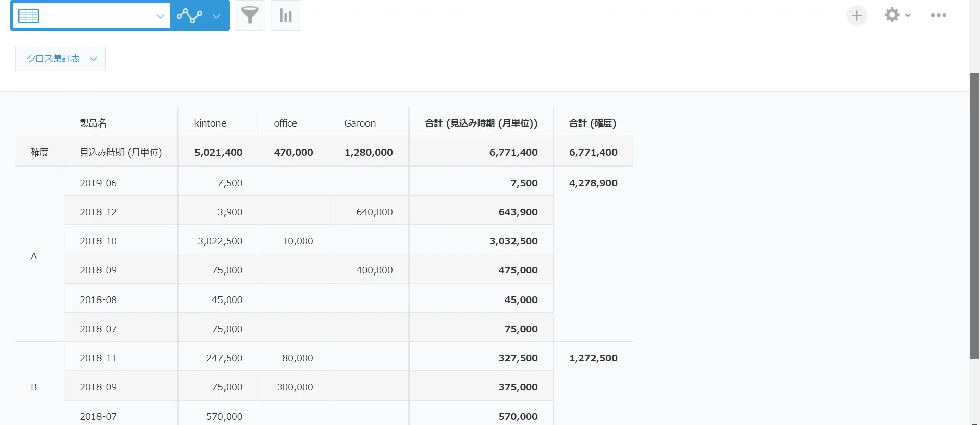Click the 2019-06 row label
Screen dimensions: 980x425
98,183
